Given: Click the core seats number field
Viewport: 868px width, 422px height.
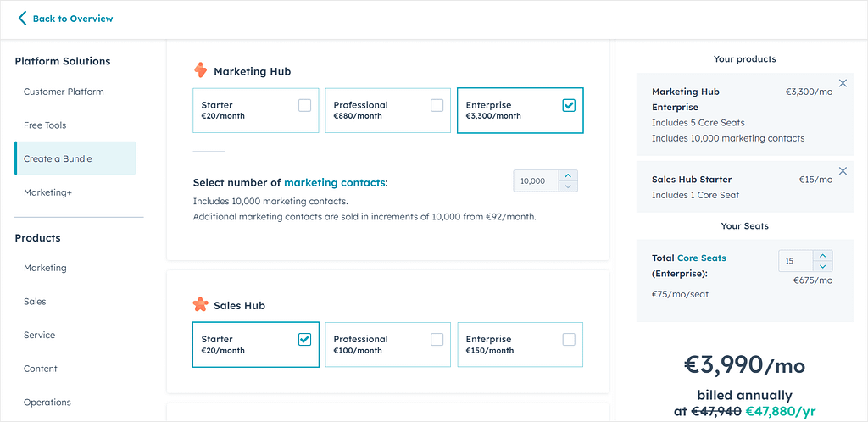Looking at the screenshot, I should (796, 261).
